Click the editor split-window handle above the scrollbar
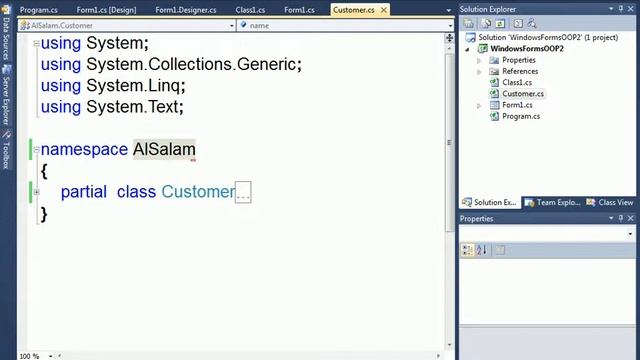 point(449,38)
